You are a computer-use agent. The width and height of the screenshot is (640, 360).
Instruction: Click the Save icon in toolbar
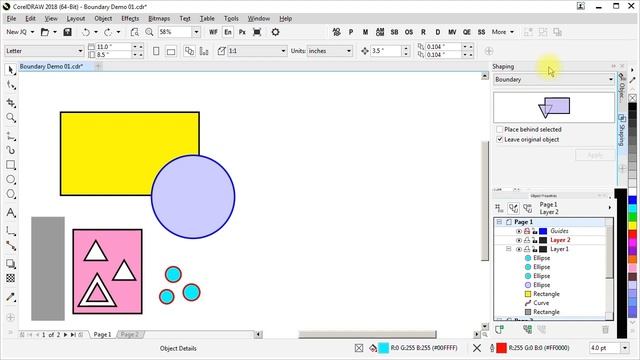click(x=68, y=32)
